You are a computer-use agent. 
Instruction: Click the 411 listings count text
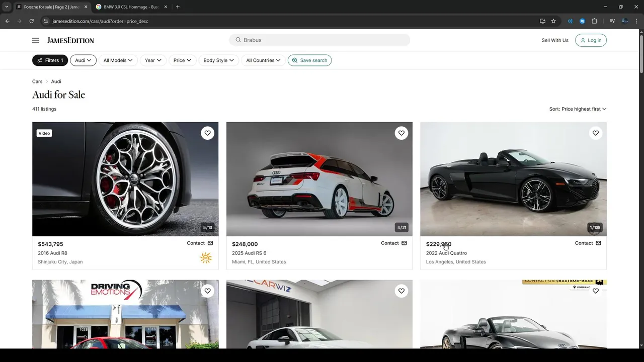(x=44, y=109)
